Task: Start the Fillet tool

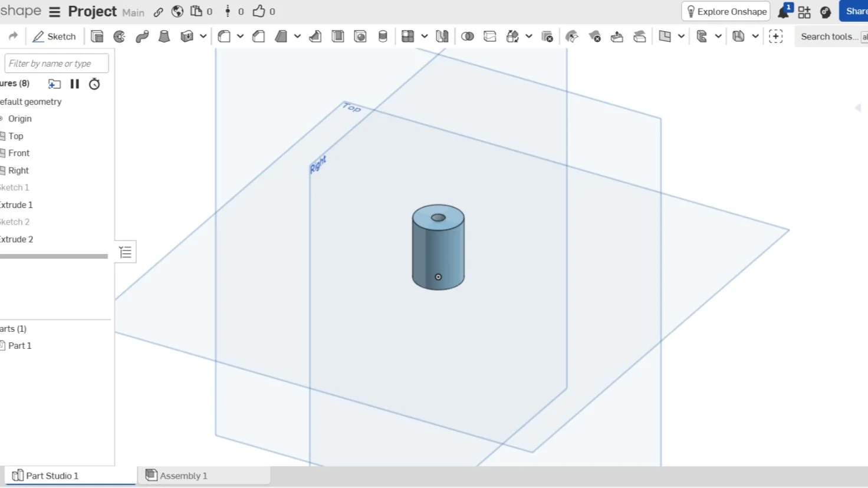Action: click(x=224, y=37)
